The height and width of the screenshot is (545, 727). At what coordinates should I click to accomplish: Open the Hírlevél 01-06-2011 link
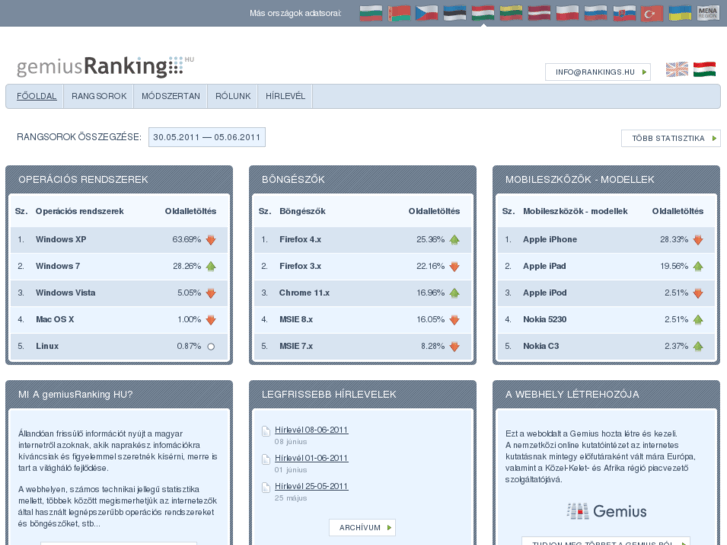311,458
